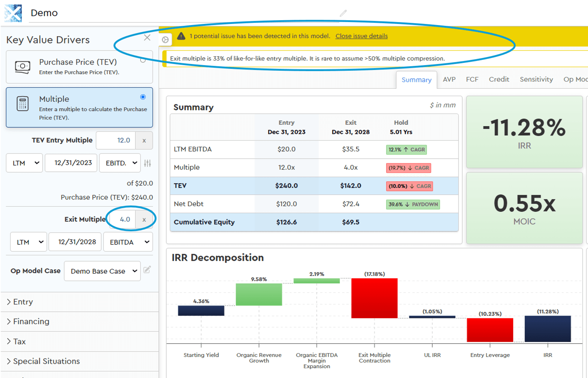This screenshot has width=588, height=378.
Task: Expand the Financing section
Action: click(x=31, y=321)
